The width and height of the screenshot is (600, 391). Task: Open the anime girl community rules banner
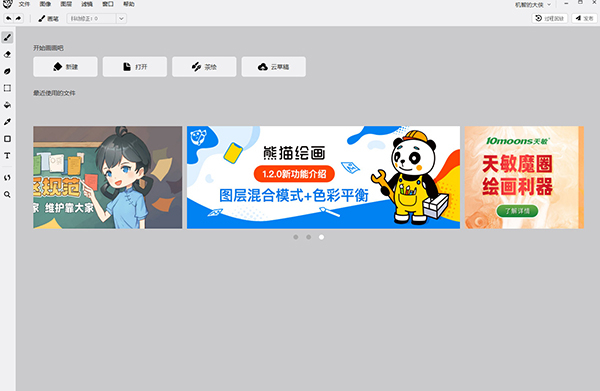pos(108,178)
